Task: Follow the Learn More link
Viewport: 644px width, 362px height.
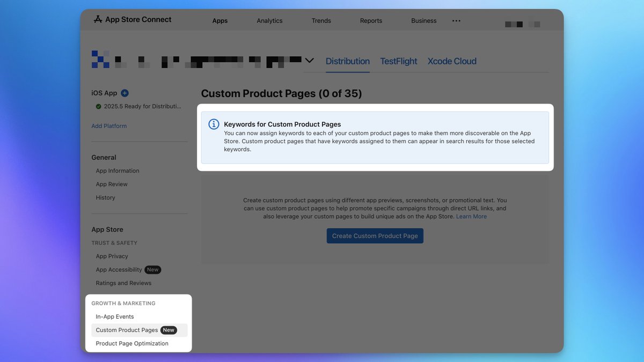Action: tap(471, 216)
